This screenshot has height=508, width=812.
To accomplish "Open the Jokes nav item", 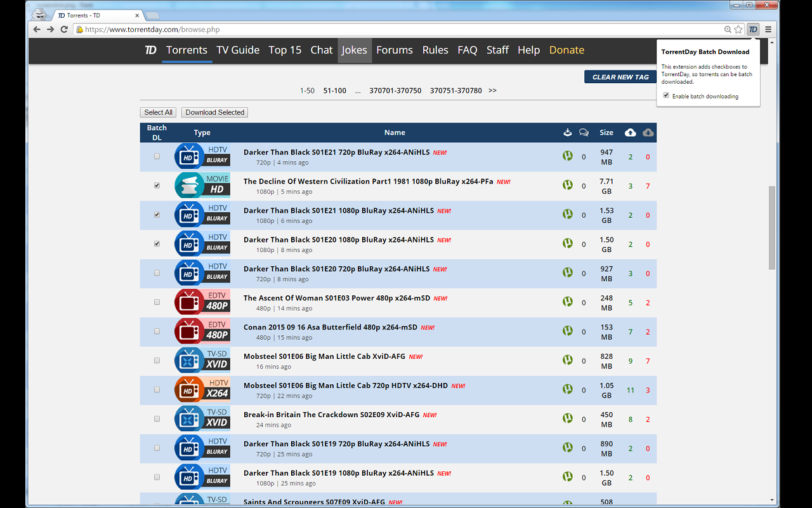I will [354, 50].
